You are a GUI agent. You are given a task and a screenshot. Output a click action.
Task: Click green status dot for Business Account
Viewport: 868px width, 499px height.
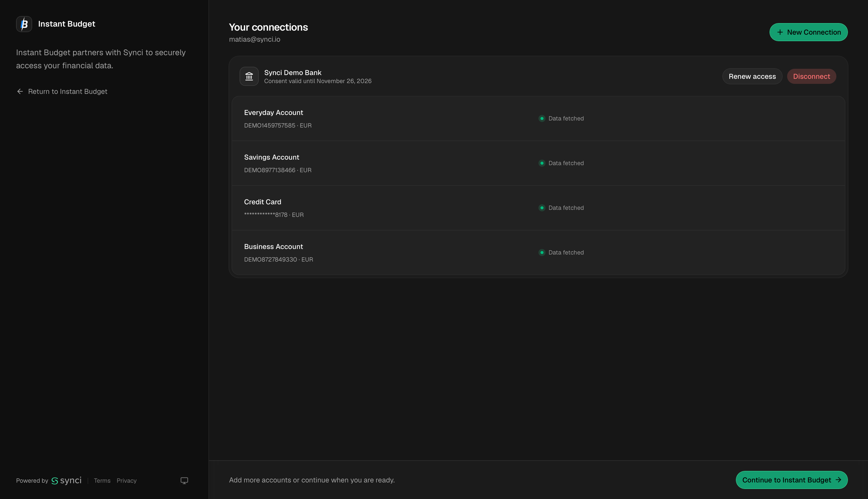[542, 253]
